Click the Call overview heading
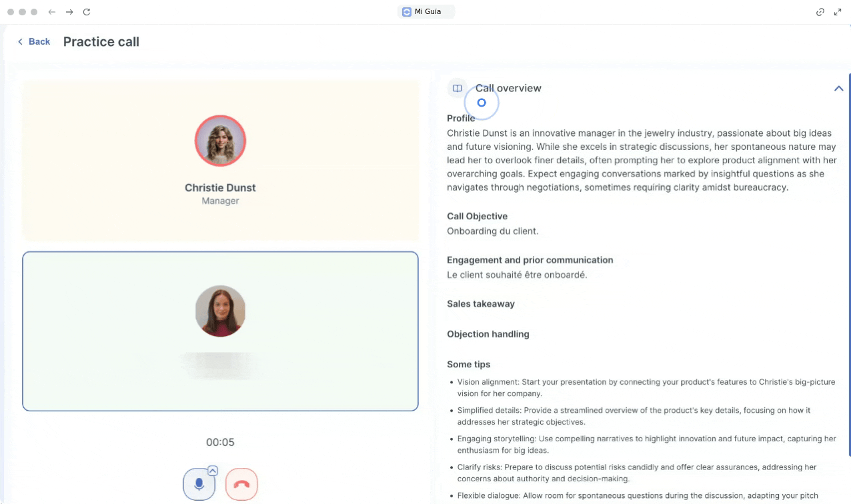Image resolution: width=851 pixels, height=504 pixels. point(508,88)
